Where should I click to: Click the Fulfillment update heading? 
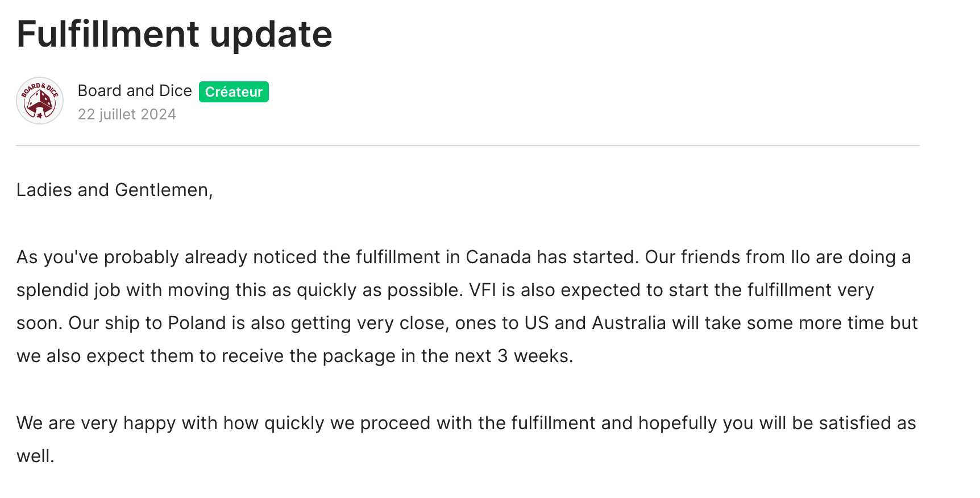(x=175, y=34)
